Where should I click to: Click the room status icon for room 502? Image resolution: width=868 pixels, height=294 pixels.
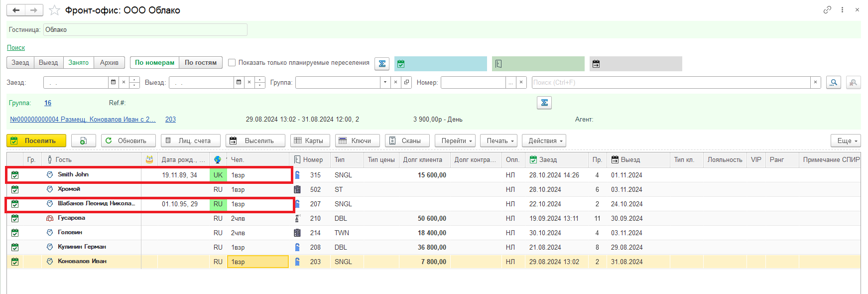297,189
